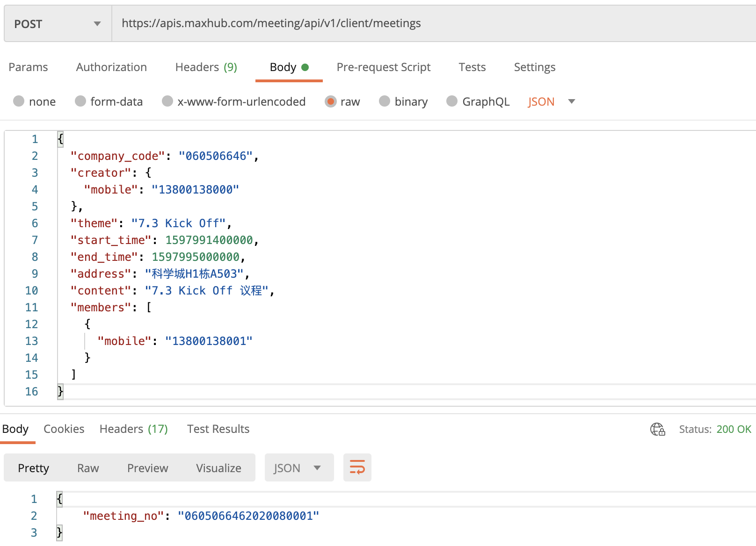This screenshot has height=546, width=756.
Task: Click the request URL input field
Action: click(x=421, y=23)
